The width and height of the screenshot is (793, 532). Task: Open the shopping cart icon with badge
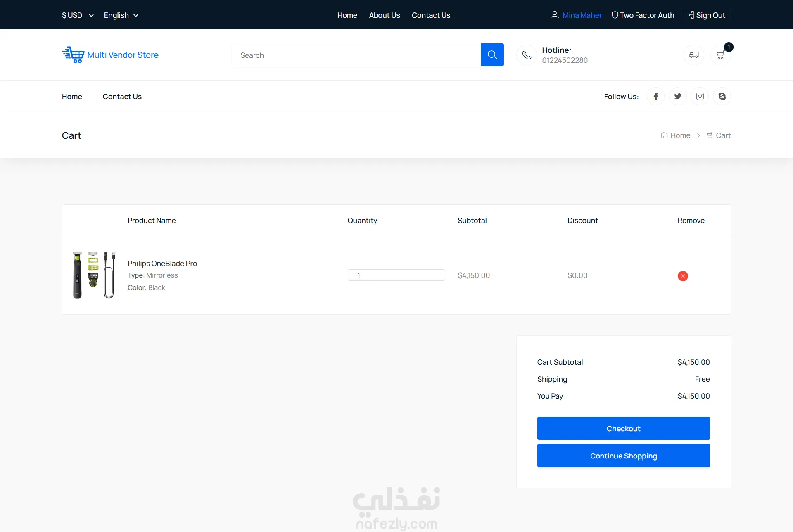click(x=721, y=55)
